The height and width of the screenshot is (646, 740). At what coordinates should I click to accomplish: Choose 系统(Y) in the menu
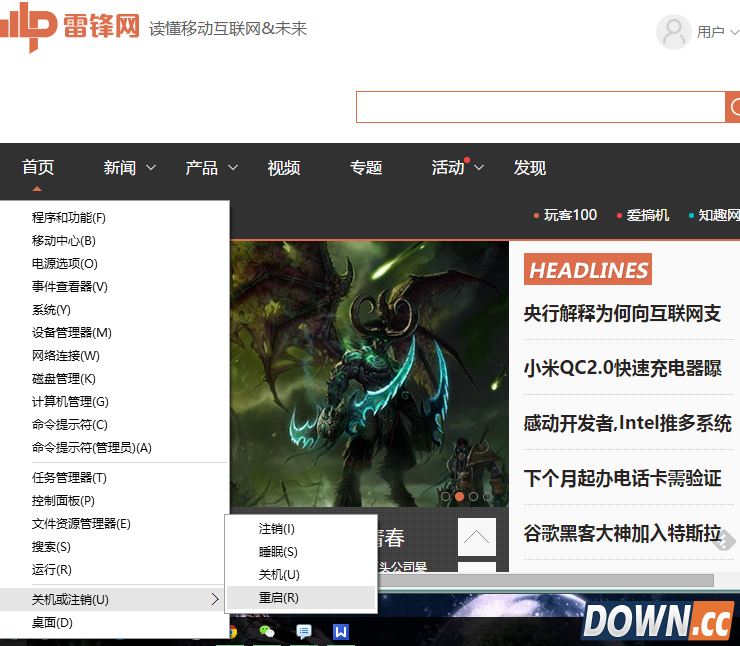tap(115, 310)
